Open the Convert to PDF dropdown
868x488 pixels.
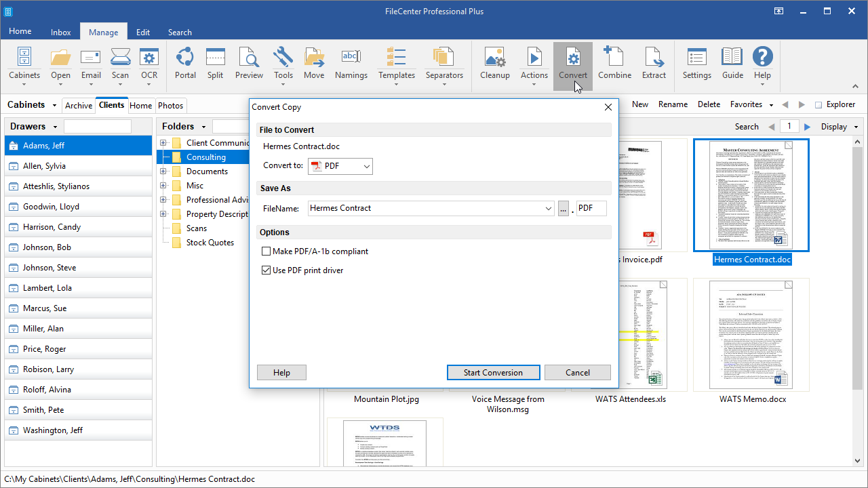point(340,166)
